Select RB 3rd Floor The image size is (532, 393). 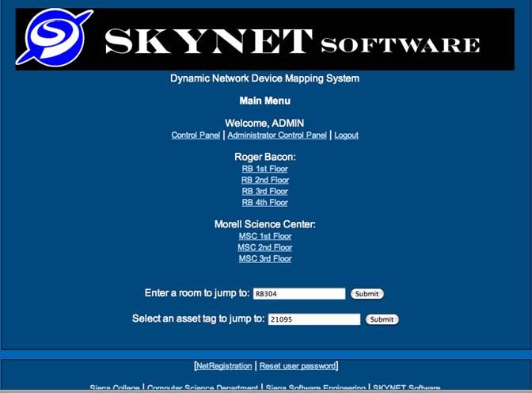264,191
